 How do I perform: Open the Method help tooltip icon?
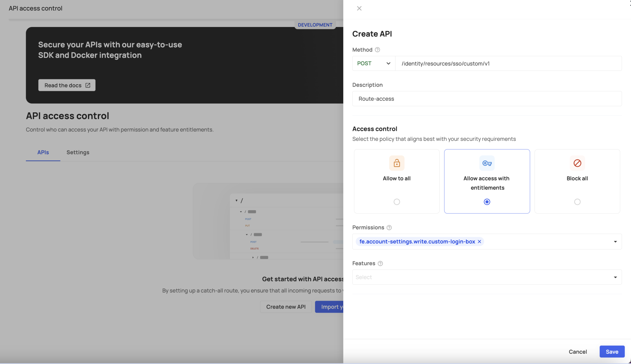click(x=378, y=50)
